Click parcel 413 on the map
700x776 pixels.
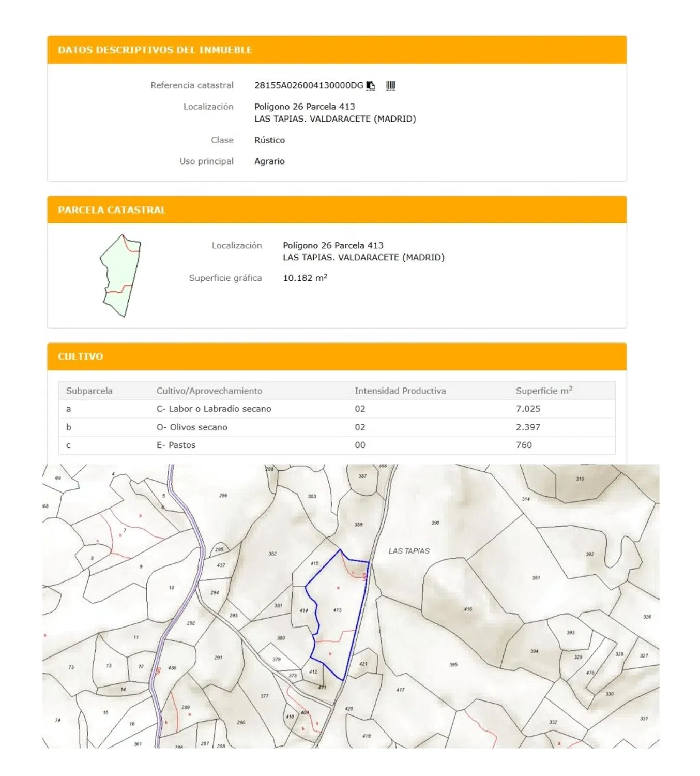338,610
